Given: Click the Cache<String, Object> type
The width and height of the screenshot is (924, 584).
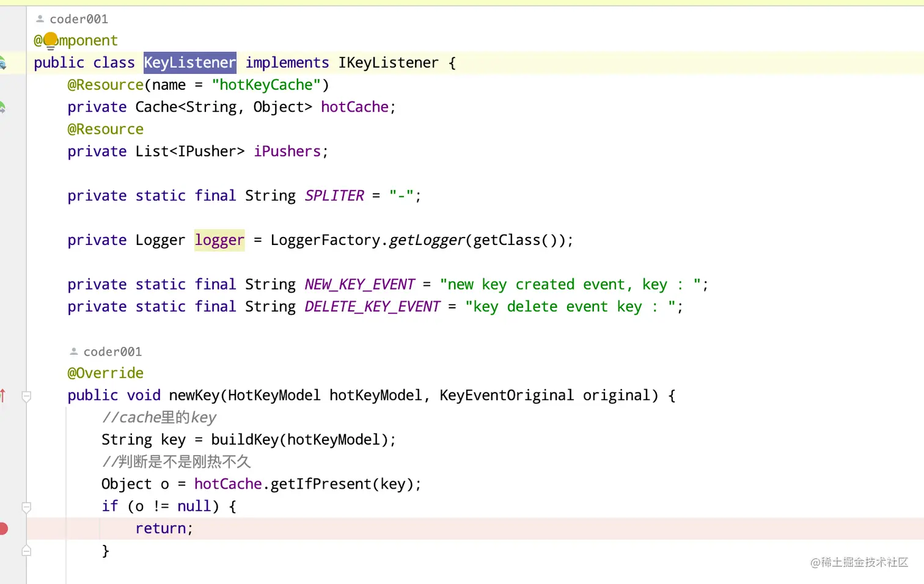Looking at the screenshot, I should 224,107.
